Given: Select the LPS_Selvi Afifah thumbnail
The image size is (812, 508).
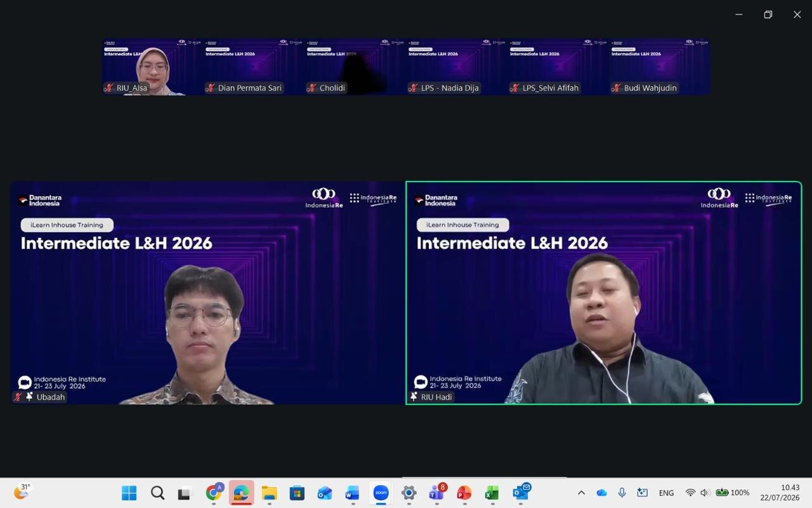Looking at the screenshot, I should pyautogui.click(x=558, y=67).
